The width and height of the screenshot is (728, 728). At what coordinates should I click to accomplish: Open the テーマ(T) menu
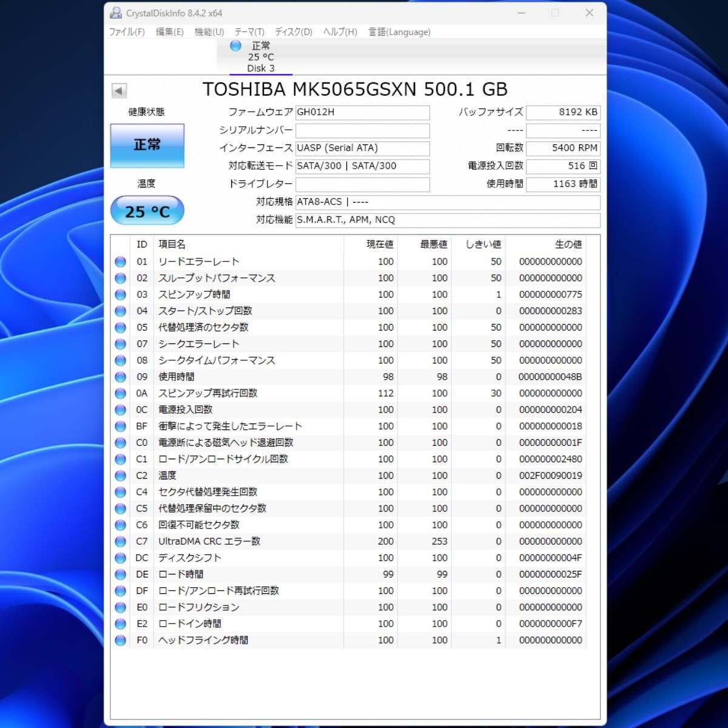tap(249, 32)
